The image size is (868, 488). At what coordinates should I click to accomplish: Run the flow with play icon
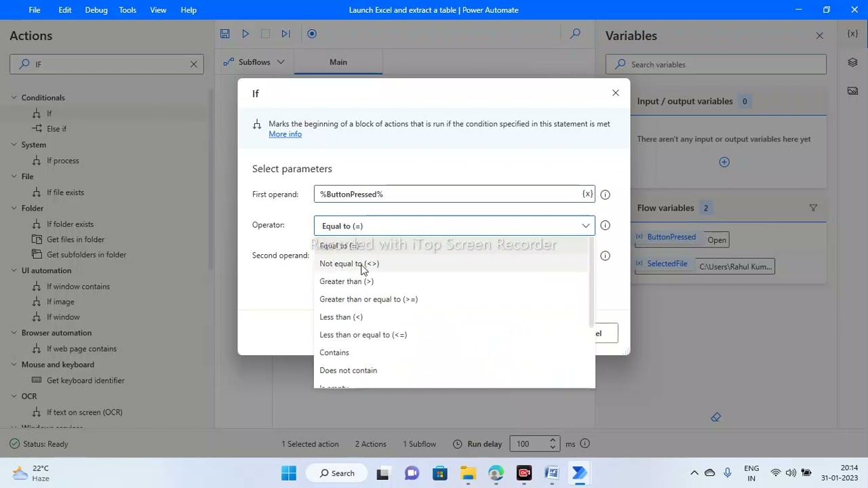(245, 34)
